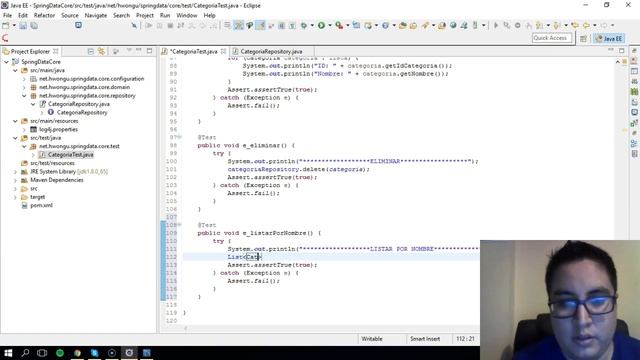Click the editor vertical scrollbar up arrow

click(618, 62)
